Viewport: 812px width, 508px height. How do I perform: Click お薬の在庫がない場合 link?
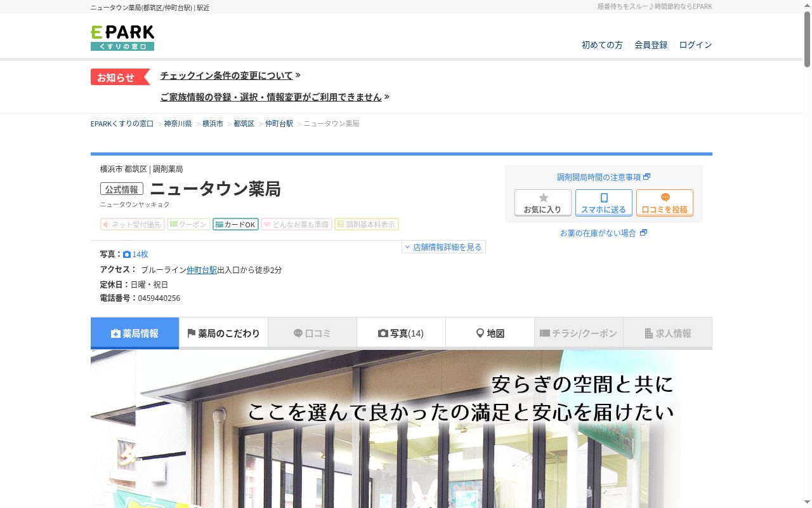point(598,233)
